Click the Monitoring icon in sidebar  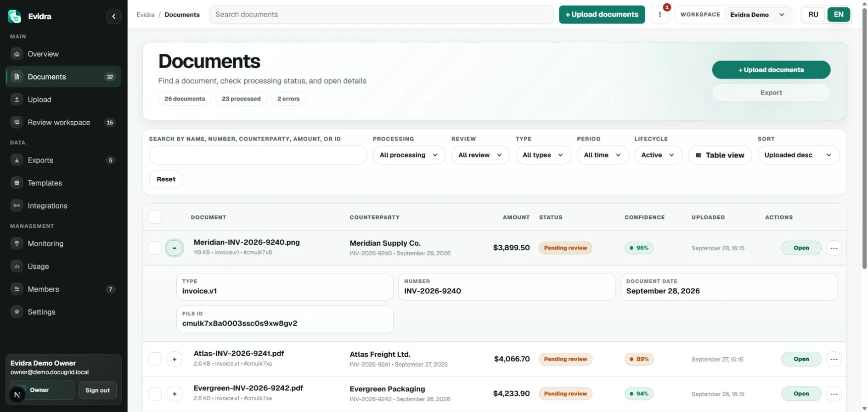17,243
